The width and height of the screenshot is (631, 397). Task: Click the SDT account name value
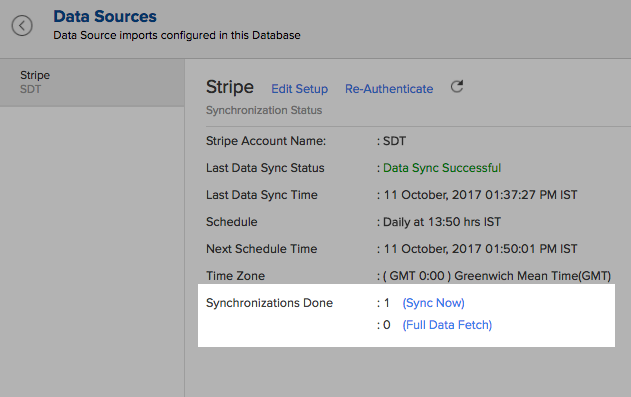tap(394, 141)
